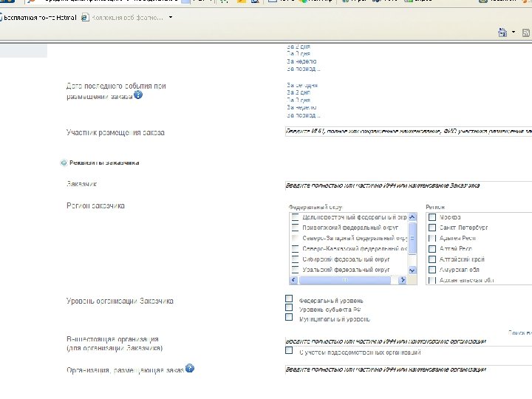The width and height of the screenshot is (532, 399).
Task: Focus the Вышестоящая организация input field
Action: 409,341
